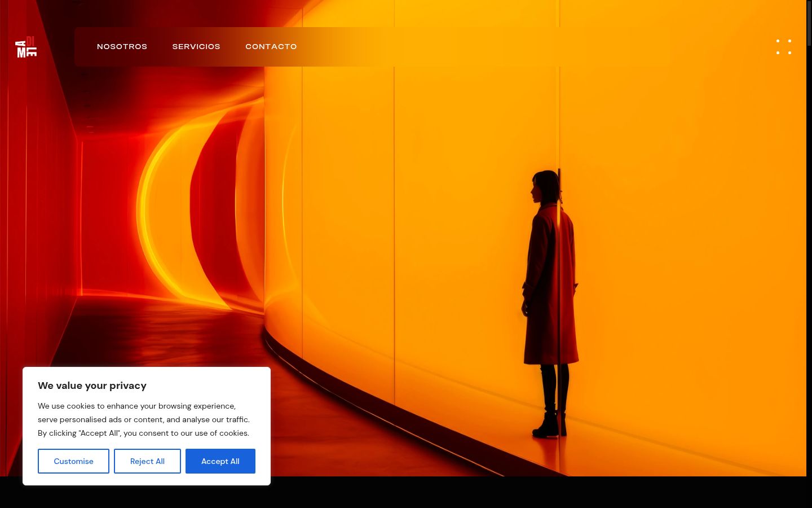Open the Contacto menu link
812x508 pixels.
(x=271, y=47)
